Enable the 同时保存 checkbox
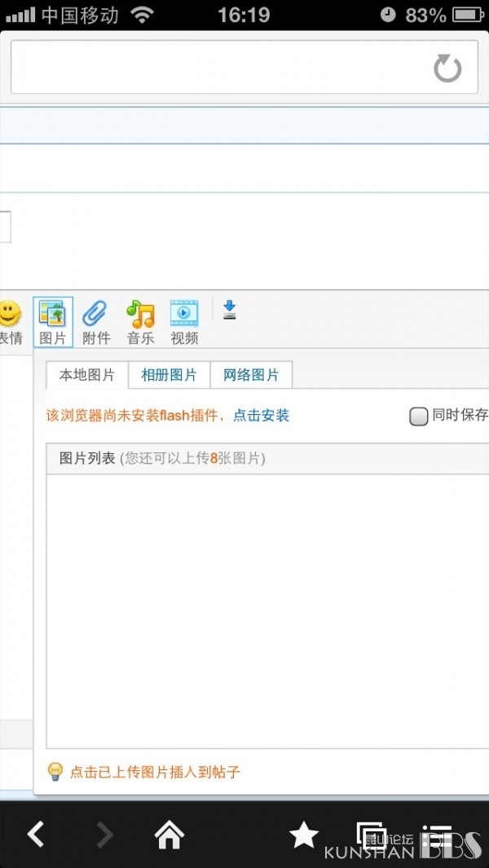Image resolution: width=489 pixels, height=868 pixels. point(418,416)
